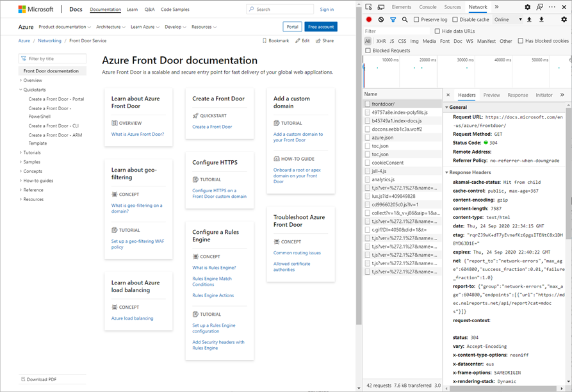Screen dimensions: 572x392
Task: Click the Filter by title input field
Action: point(54,59)
